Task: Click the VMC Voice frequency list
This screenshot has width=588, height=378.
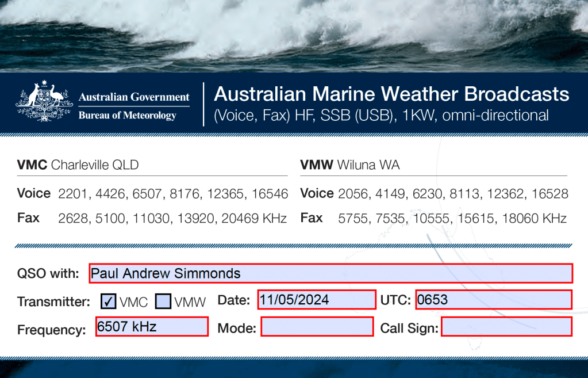Action: pyautogui.click(x=173, y=194)
